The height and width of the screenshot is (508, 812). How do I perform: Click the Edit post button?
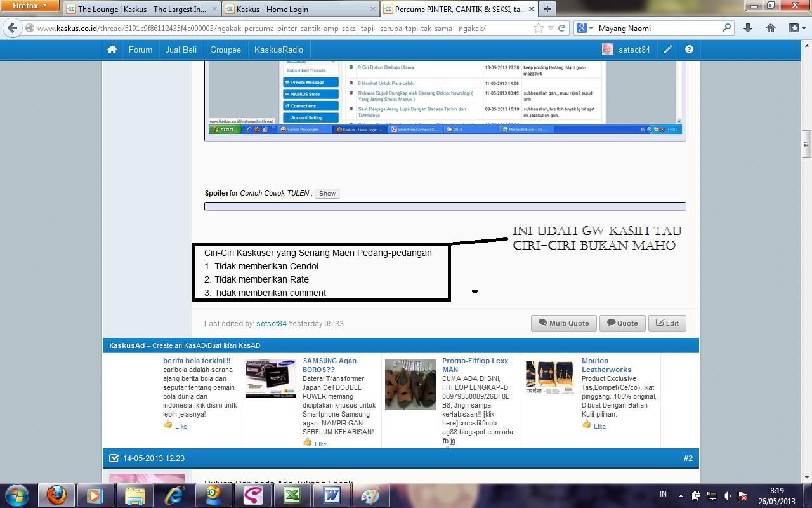(667, 323)
